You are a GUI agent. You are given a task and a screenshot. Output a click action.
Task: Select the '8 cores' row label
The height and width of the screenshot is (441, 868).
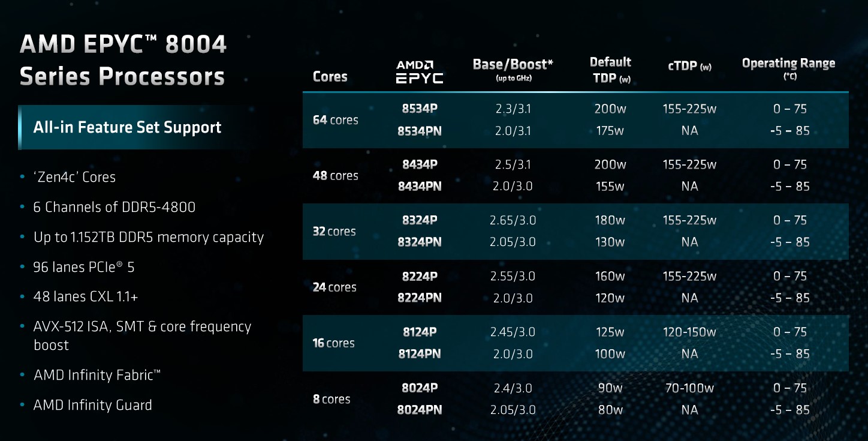[331, 399]
